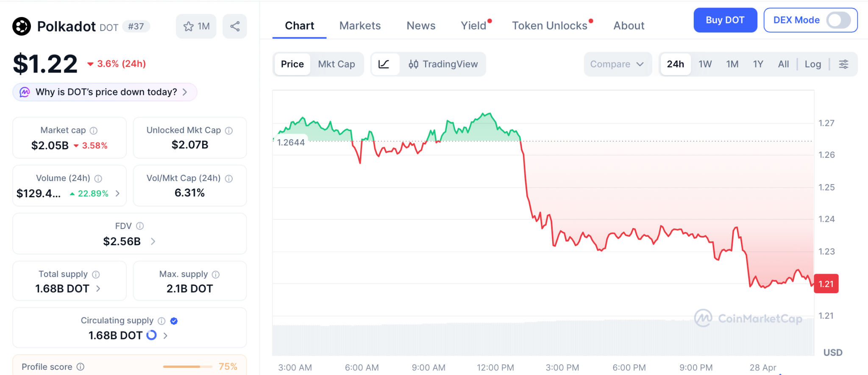Viewport: 868px width, 375px height.
Task: Expand Volume (24h) details arrow
Action: click(x=117, y=193)
